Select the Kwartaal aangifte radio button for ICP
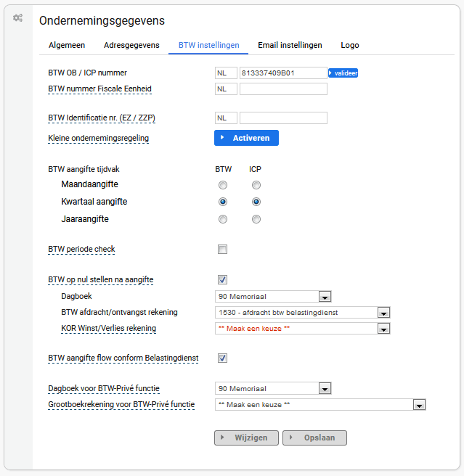This screenshot has height=476, width=464. (256, 202)
